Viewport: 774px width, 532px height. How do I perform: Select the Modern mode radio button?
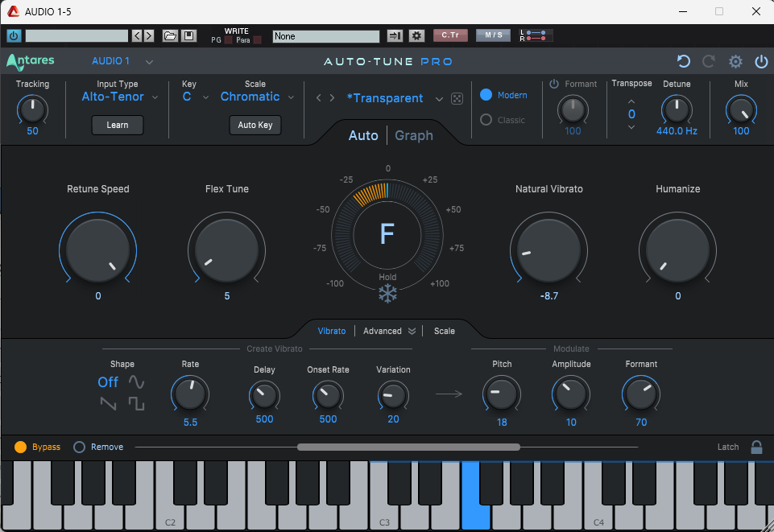[486, 95]
